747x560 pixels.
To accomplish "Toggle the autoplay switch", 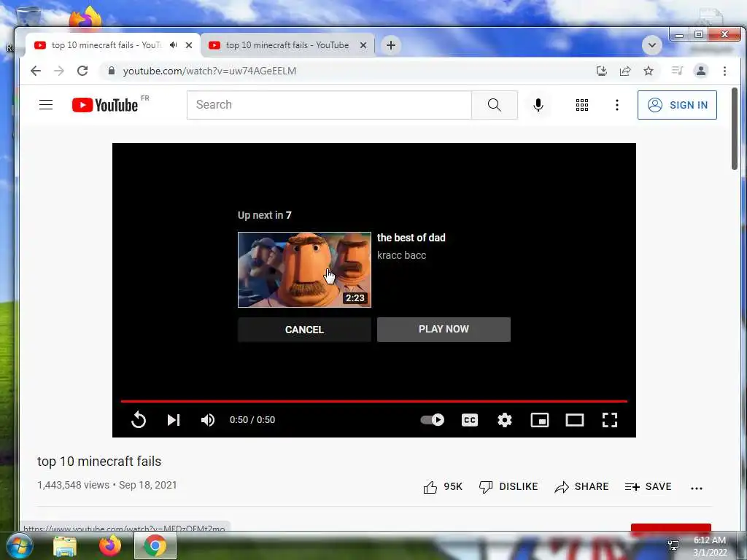I will click(x=433, y=419).
